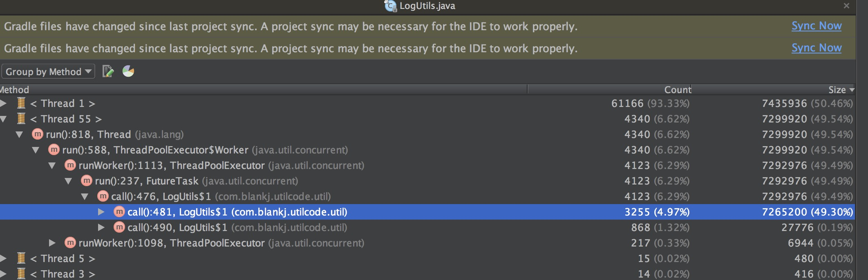Viewport: 868px width, 280px height.
Task: Click the Thread 55 spool icon
Action: [x=21, y=119]
